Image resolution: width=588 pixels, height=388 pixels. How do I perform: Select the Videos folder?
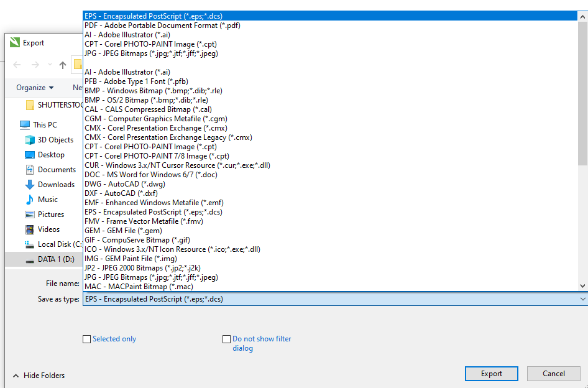48,229
